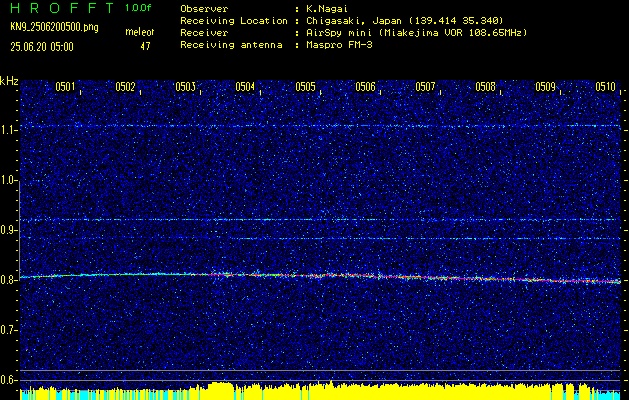The image size is (629, 400).
Task: Click the 0507 time marker
Action: click(x=425, y=87)
